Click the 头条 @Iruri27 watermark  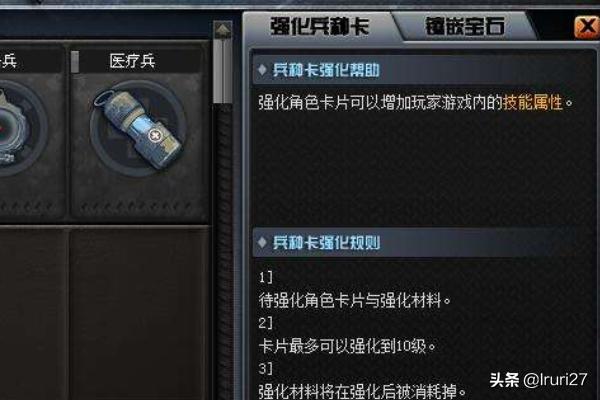point(538,380)
